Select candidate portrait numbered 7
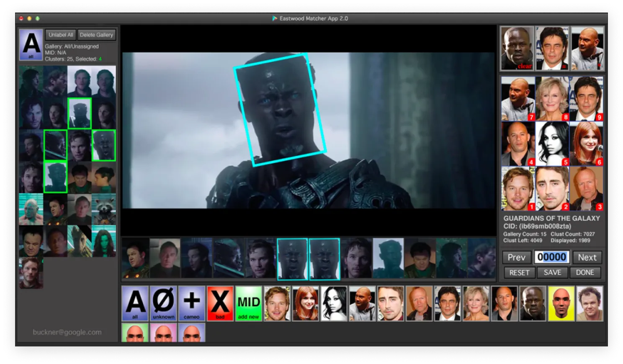Image resolution: width=623 pixels, height=364 pixels. point(518,99)
